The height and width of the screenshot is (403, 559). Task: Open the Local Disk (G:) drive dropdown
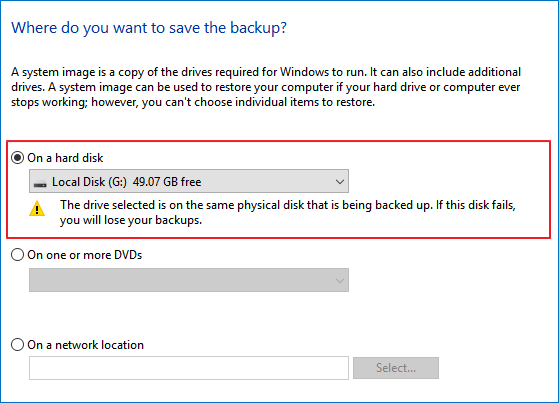click(x=189, y=181)
